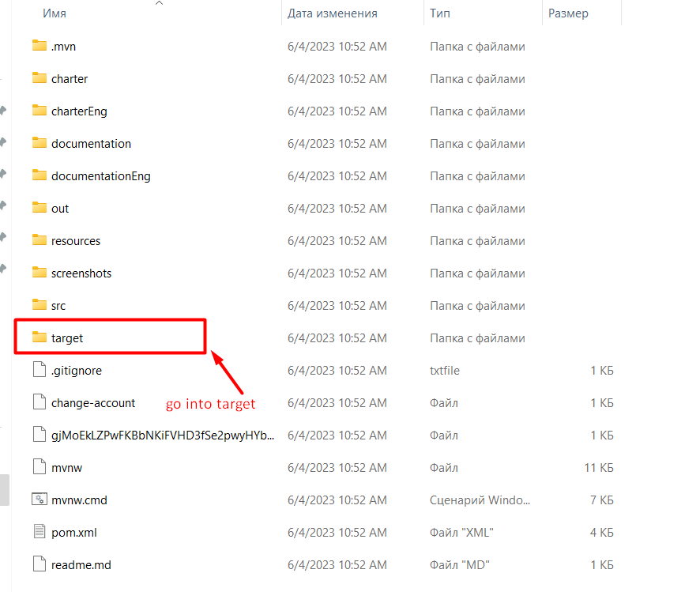Select the .mvn folder icon

point(40,46)
